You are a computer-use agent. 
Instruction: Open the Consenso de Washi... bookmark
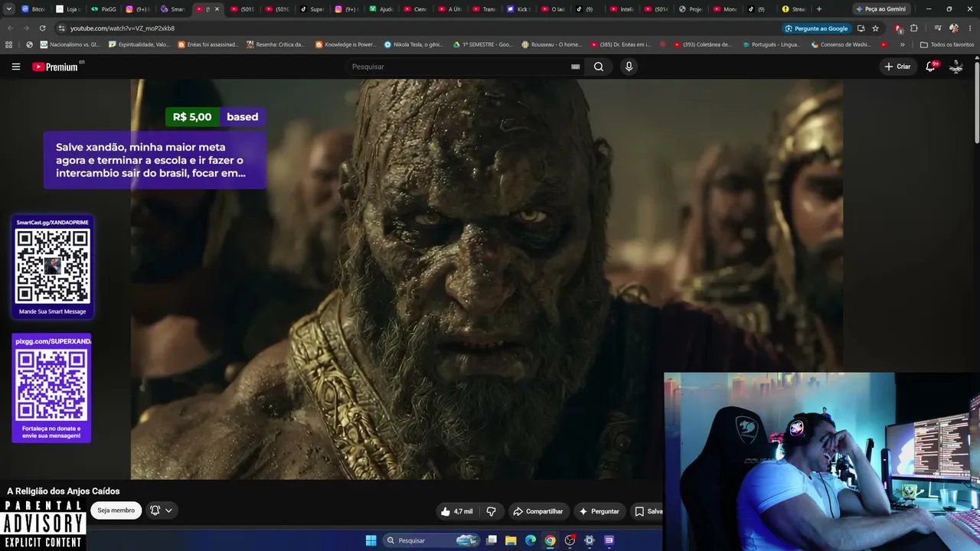pos(841,44)
